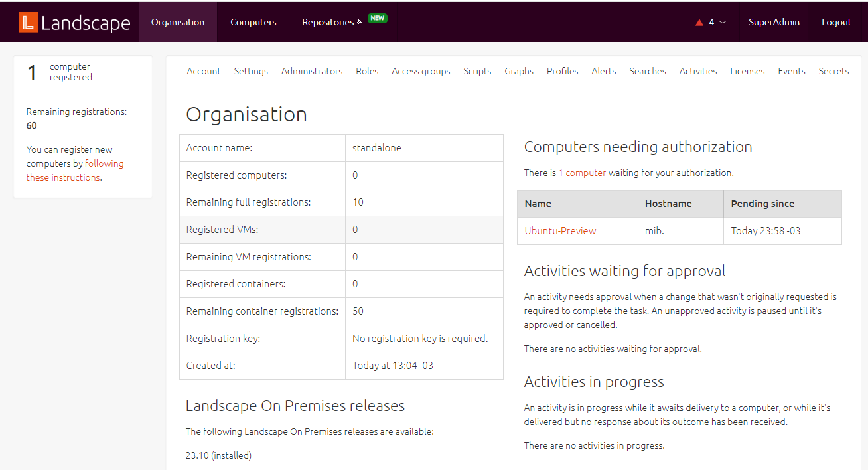This screenshot has height=470, width=868.
Task: Switch to the Alerts tab
Action: [x=604, y=71]
